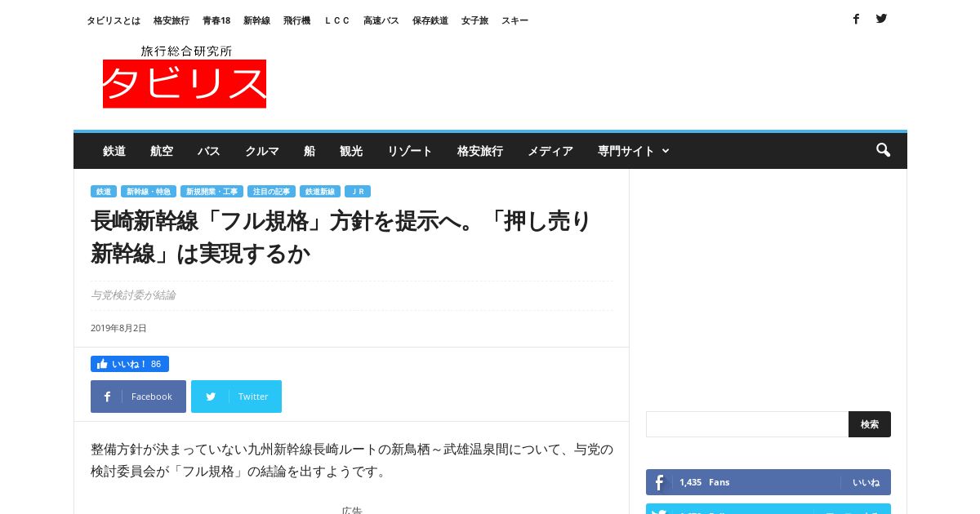Go to 飛行機 top link
Viewport: 980px width, 514px height.
pos(297,20)
